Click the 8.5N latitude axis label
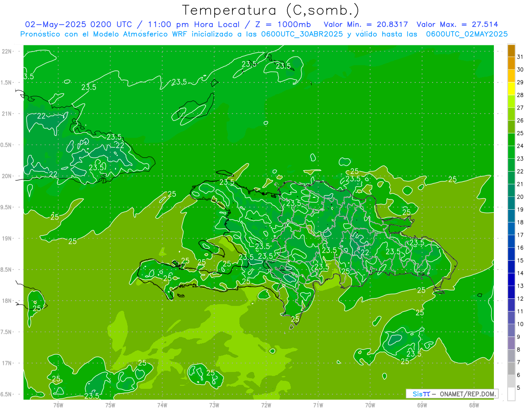Viewport: 532px width, 411px height. (x=6, y=270)
